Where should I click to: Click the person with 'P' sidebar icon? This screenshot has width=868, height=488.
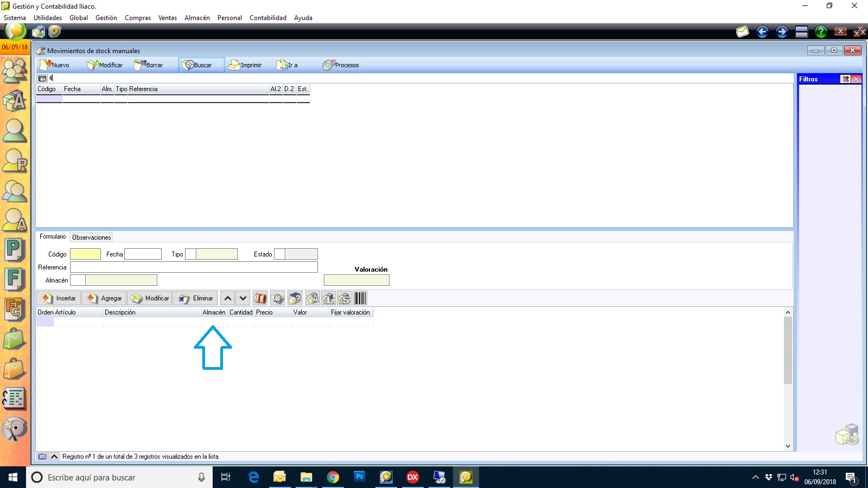15,160
